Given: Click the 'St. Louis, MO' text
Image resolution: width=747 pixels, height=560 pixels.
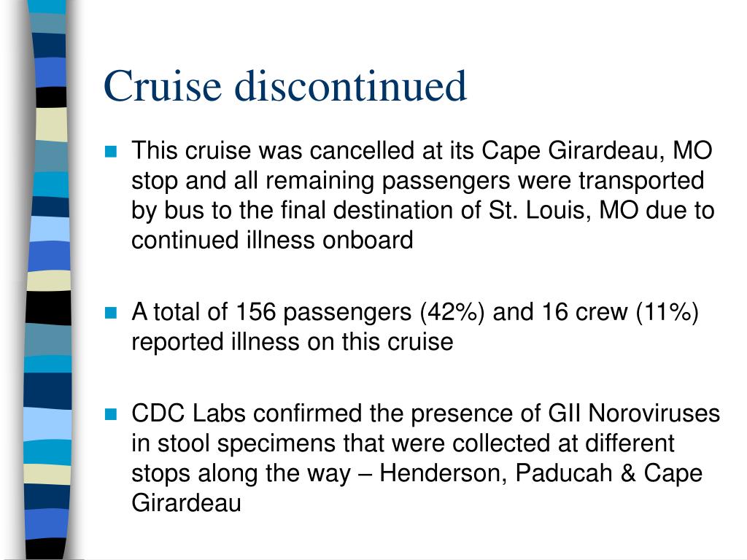Looking at the screenshot, I should 564,210.
